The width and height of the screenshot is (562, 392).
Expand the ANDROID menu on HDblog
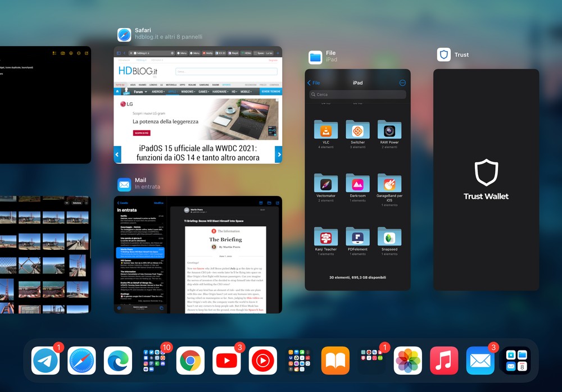tap(158, 92)
